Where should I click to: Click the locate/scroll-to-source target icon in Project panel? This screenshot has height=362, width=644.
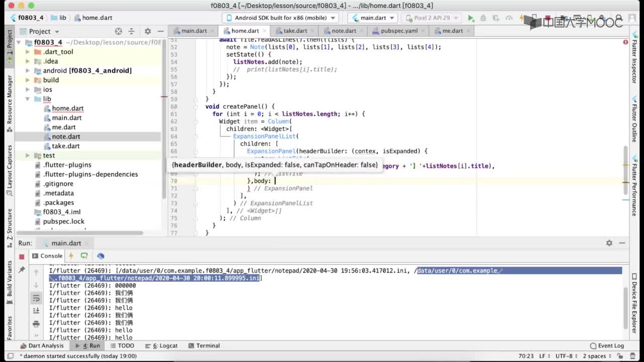click(x=118, y=31)
